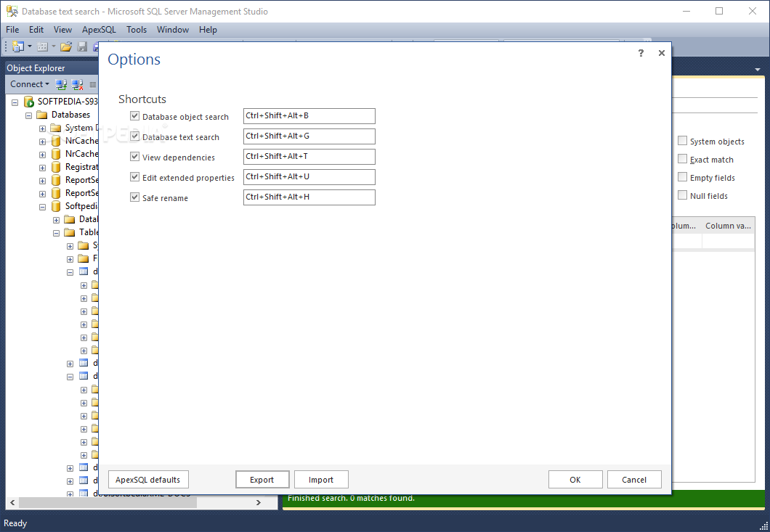
Task: Click the Object Explorer horizontal scrollbar thumb
Action: [108, 502]
